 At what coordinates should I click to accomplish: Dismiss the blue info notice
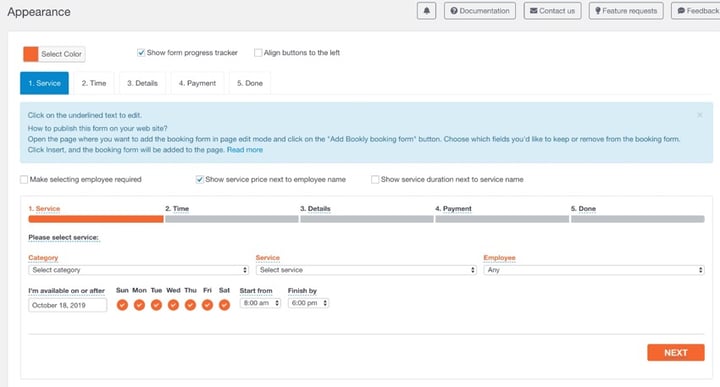(699, 115)
